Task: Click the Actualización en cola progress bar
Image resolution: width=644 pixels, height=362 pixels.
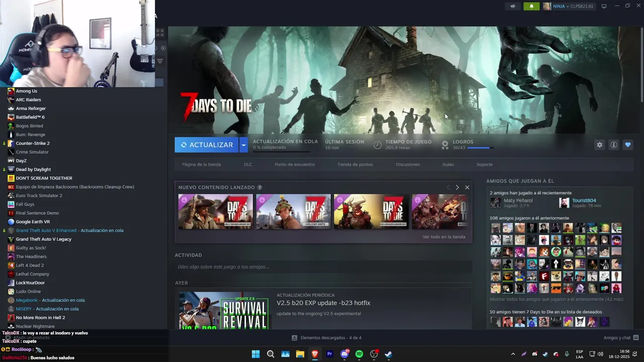Action: [x=281, y=151]
